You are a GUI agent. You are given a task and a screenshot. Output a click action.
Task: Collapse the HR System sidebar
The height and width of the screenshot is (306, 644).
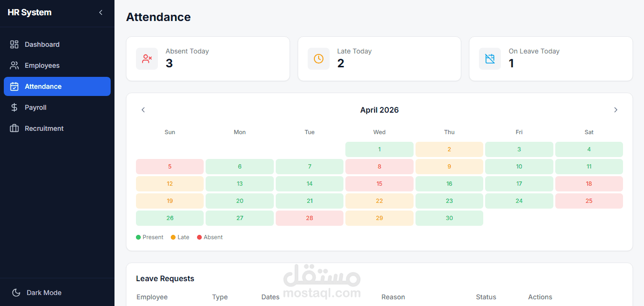pos(101,12)
